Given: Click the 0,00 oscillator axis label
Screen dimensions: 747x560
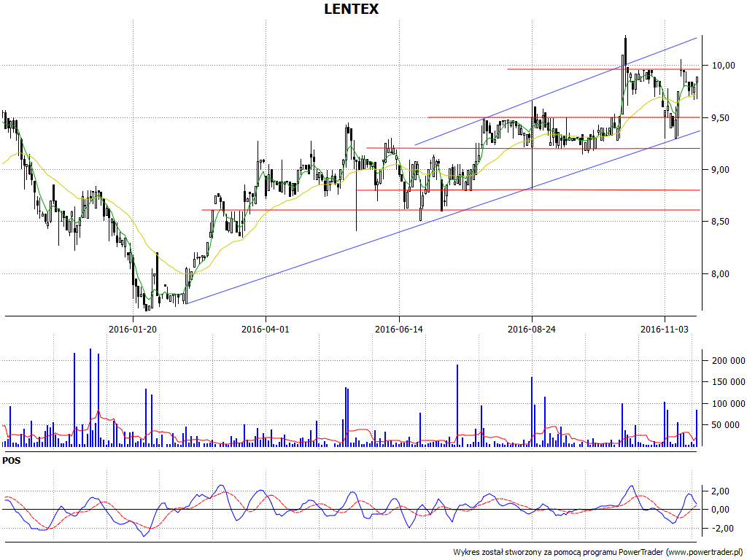Looking at the screenshot, I should coord(720,510).
